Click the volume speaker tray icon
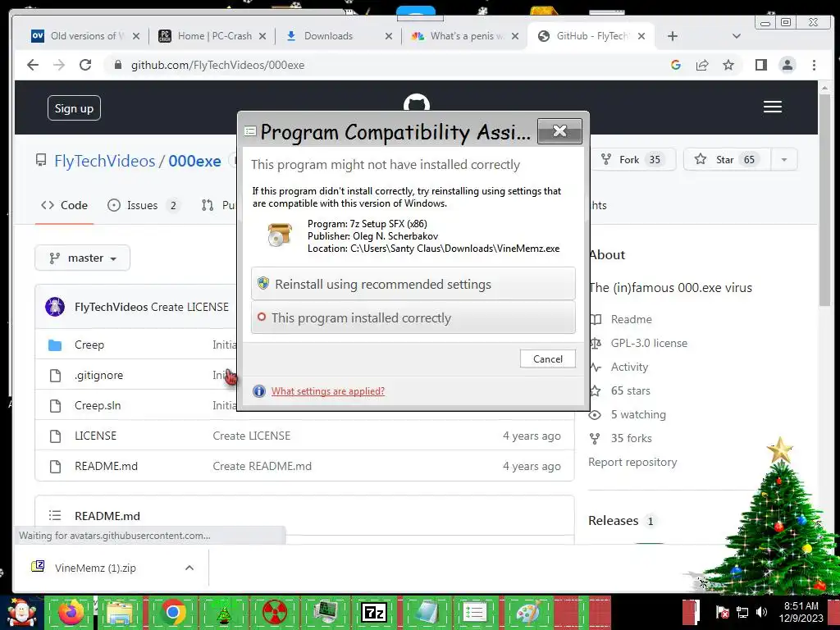The image size is (840, 630). pos(761,612)
